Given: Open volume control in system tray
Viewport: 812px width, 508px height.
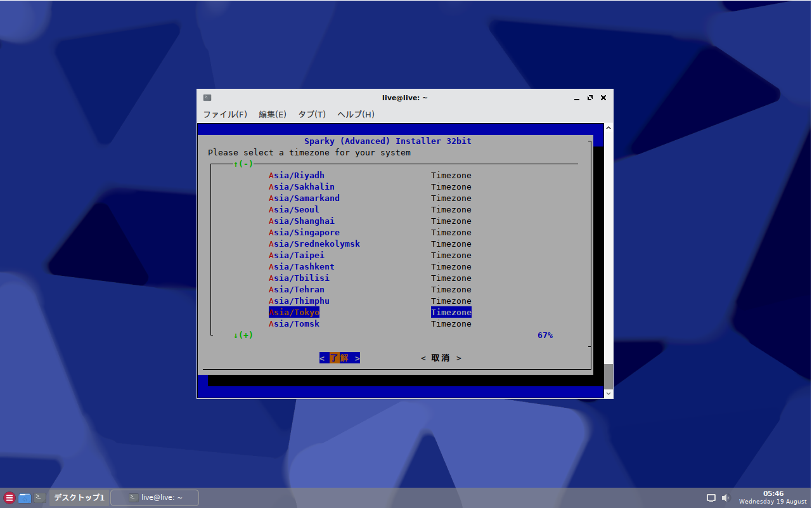Looking at the screenshot, I should pos(726,498).
